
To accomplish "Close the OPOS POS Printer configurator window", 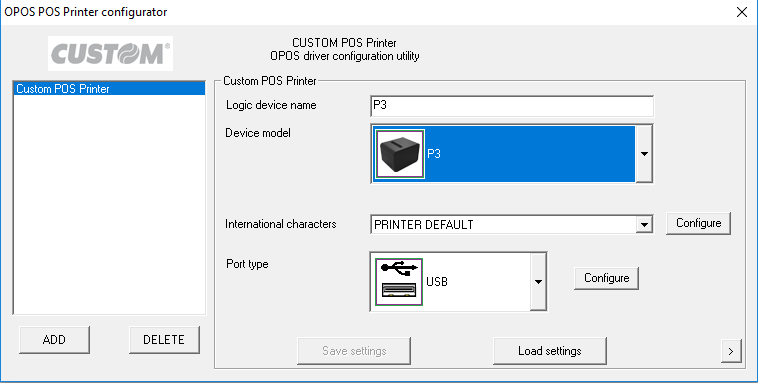I will pos(742,12).
